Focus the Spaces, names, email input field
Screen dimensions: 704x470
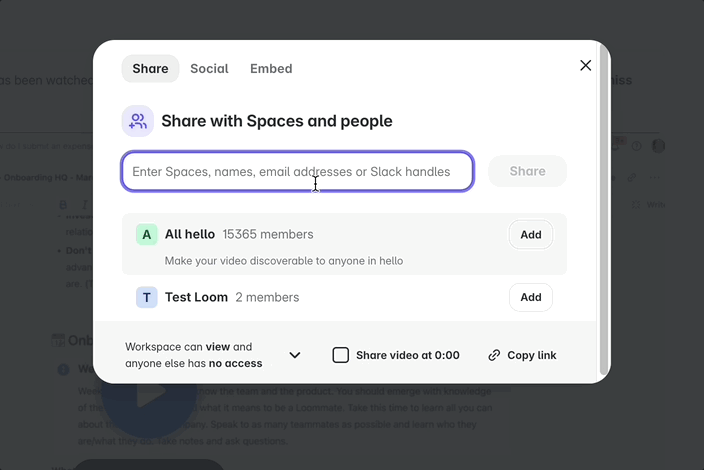[x=297, y=171]
